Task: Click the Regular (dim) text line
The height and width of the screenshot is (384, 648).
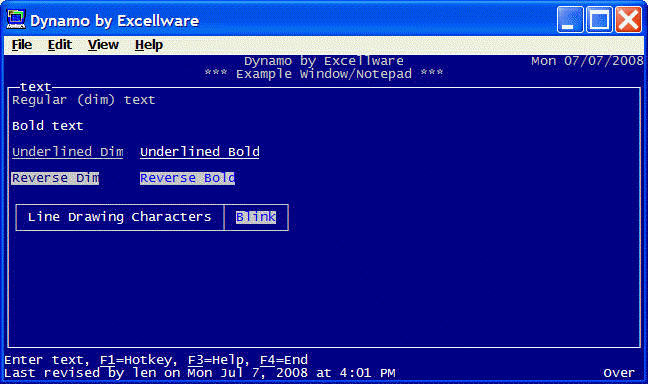Action: (x=83, y=100)
